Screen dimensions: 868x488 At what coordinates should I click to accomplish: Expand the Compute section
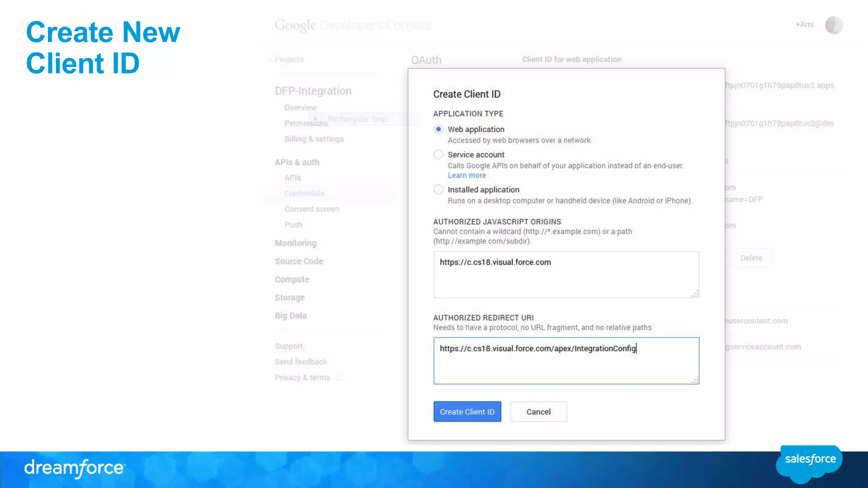pyautogui.click(x=292, y=280)
